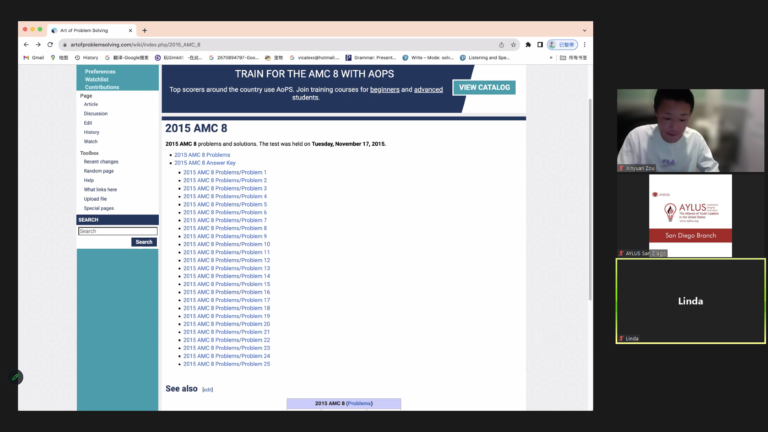
Task: Click the Watch page link
Action: point(91,142)
